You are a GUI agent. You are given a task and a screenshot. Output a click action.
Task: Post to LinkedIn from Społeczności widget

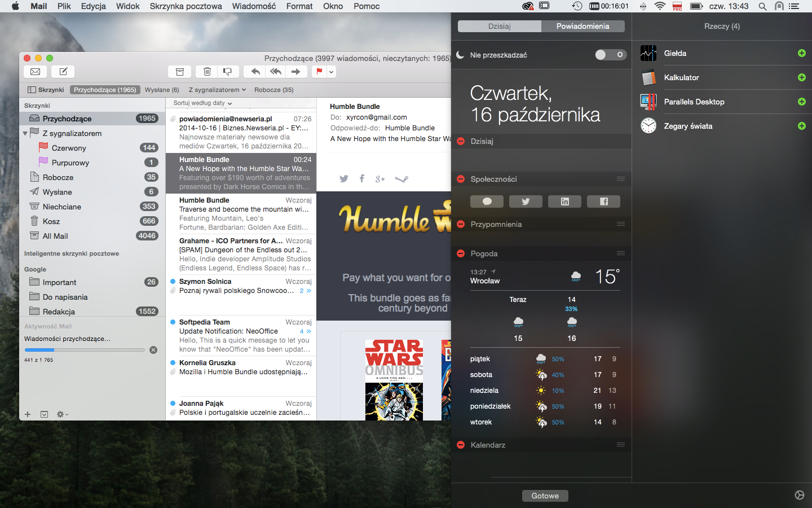click(x=564, y=202)
